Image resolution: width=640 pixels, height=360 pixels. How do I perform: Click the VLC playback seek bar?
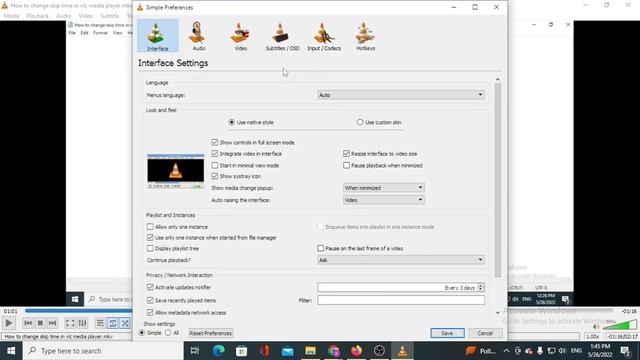tap(318, 311)
